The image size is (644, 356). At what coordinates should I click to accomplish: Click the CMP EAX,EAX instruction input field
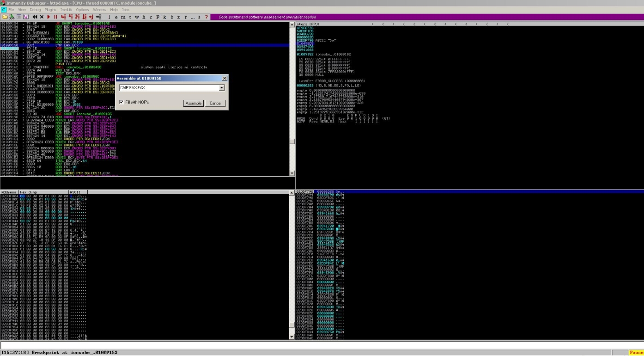[169, 88]
